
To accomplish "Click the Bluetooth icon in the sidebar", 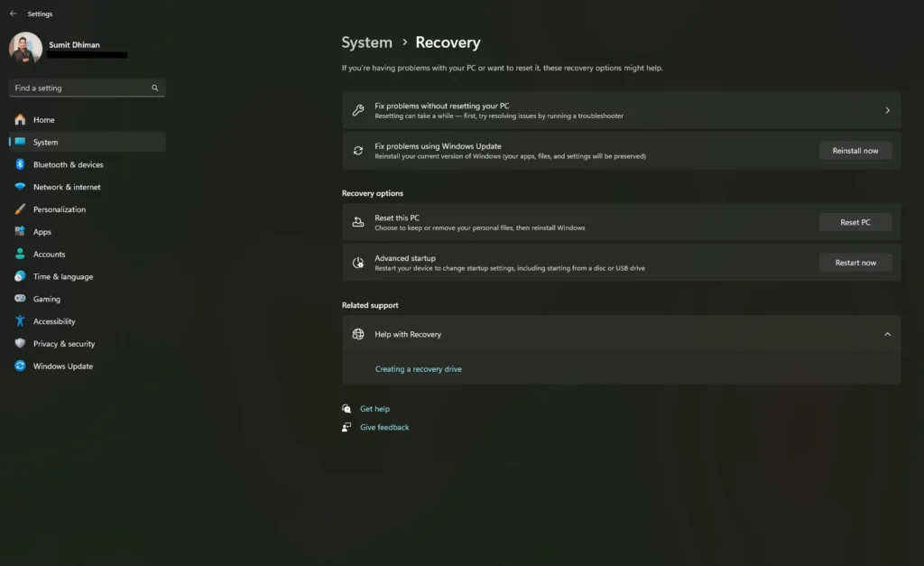I will tap(20, 164).
